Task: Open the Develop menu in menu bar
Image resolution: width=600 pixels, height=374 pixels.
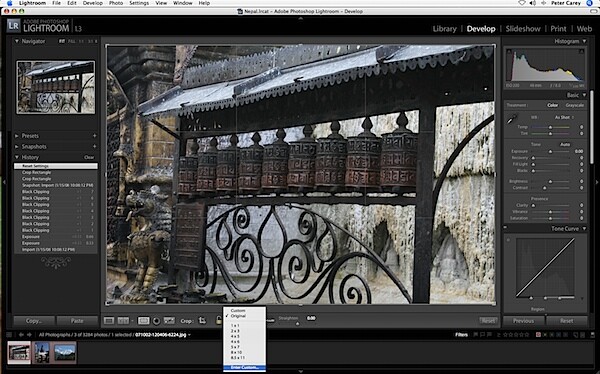Action: coord(93,3)
